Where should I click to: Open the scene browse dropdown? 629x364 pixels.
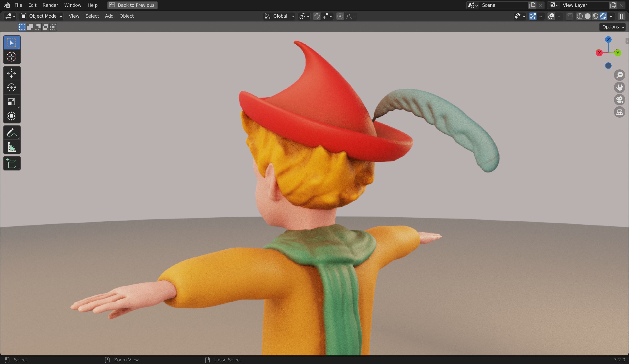point(473,5)
